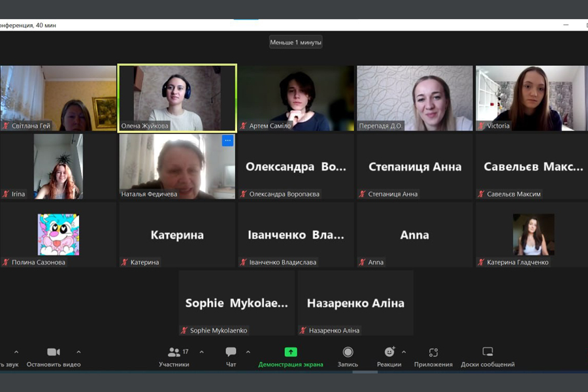Select Олена Жуйкова video tile
588x392 pixels.
click(x=177, y=98)
